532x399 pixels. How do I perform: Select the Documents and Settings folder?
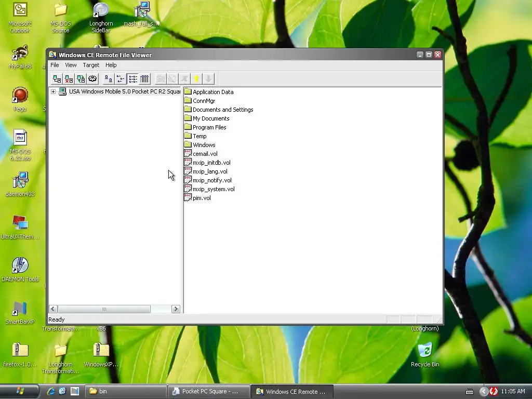point(219,109)
